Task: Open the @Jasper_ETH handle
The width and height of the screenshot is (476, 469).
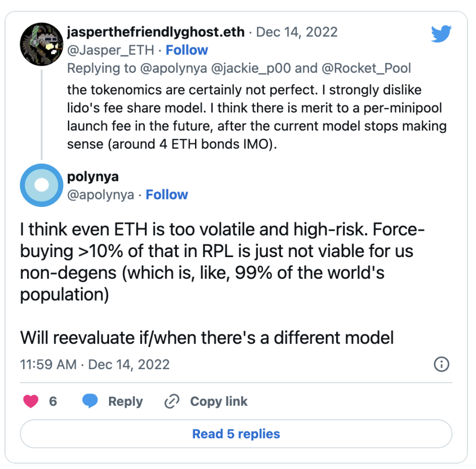Action: tap(112, 50)
